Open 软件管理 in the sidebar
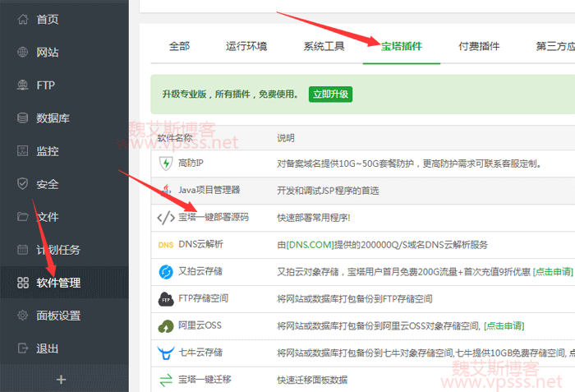 (58, 283)
